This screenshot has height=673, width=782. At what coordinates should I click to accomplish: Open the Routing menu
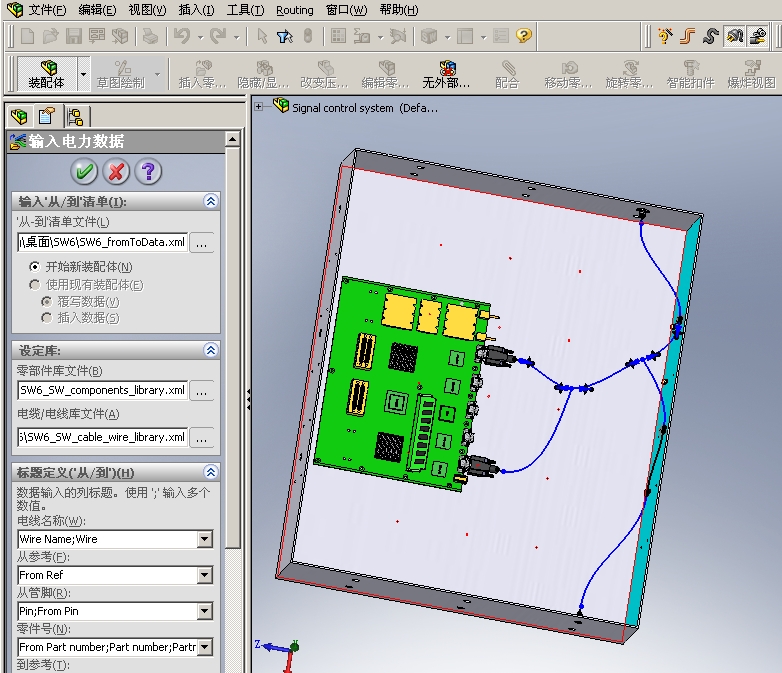(x=295, y=10)
